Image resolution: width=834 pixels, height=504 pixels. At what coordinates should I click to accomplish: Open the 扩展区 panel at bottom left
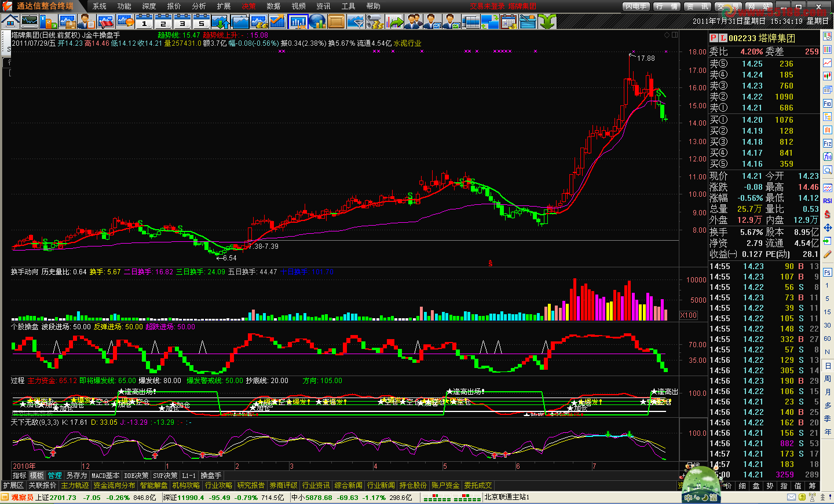[13, 485]
